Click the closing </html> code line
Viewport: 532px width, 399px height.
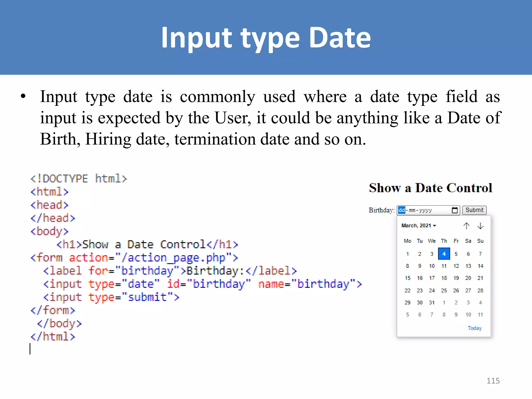[53, 337]
